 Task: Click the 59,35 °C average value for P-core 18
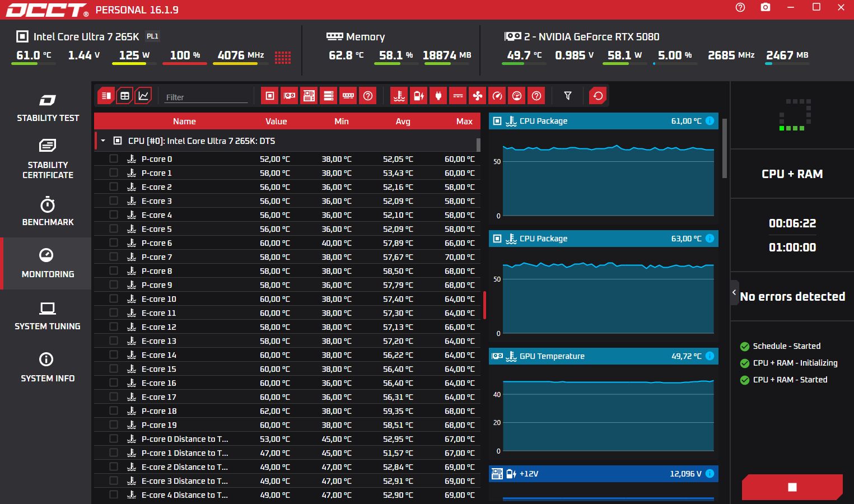(x=398, y=411)
